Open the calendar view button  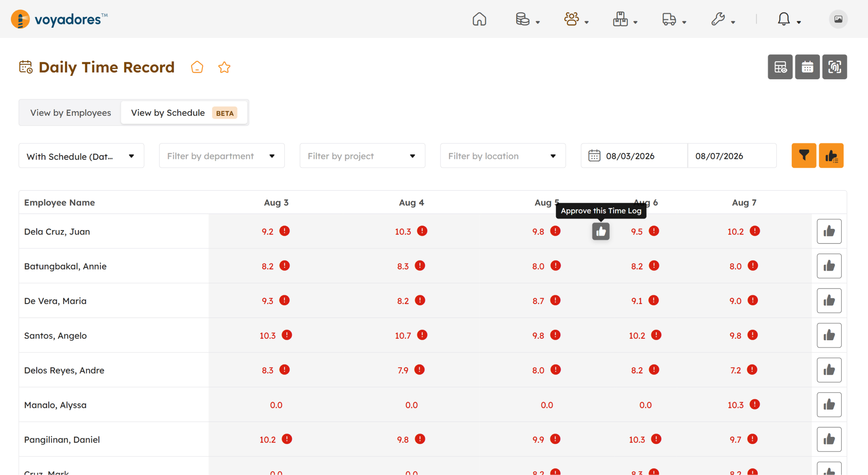807,67
